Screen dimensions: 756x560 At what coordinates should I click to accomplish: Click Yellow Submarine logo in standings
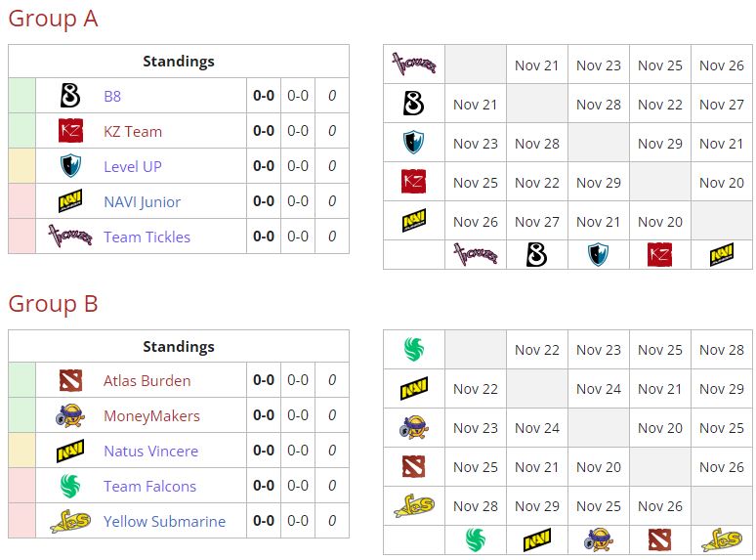(x=70, y=521)
